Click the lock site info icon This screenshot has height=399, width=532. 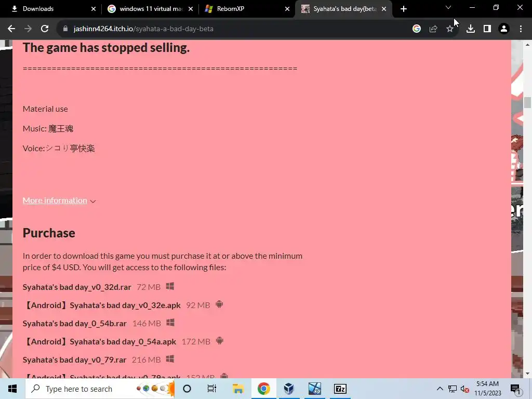click(x=65, y=29)
